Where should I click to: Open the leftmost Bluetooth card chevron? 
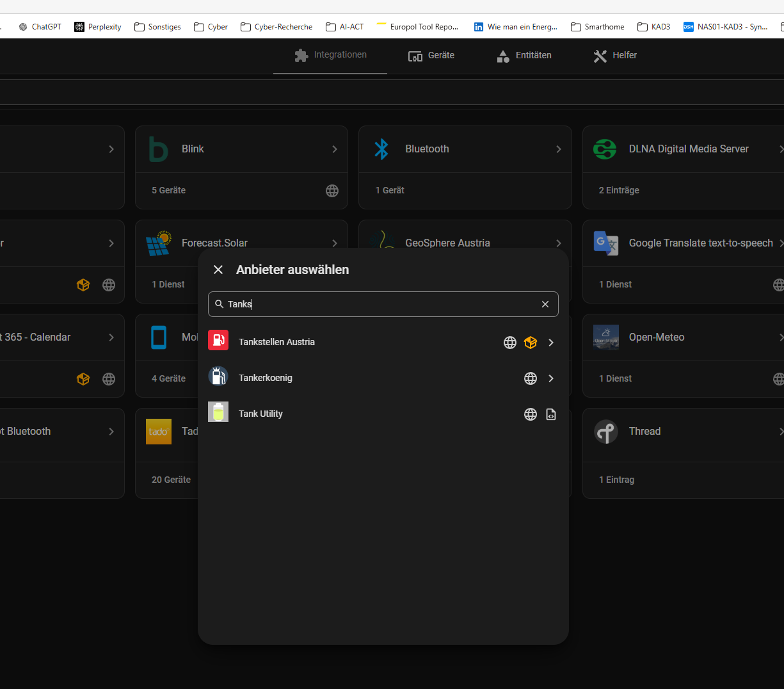pyautogui.click(x=111, y=432)
